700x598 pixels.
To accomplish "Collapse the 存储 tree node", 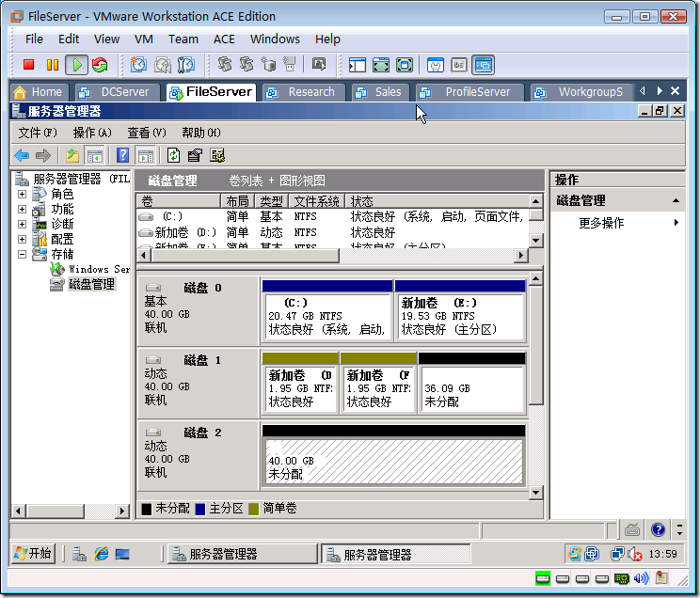I will click(22, 255).
